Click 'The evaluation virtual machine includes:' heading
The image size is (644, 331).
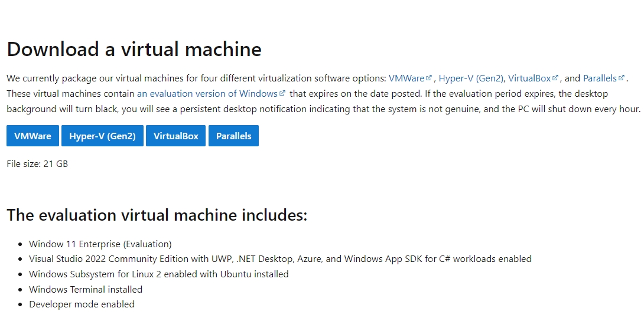click(x=157, y=215)
